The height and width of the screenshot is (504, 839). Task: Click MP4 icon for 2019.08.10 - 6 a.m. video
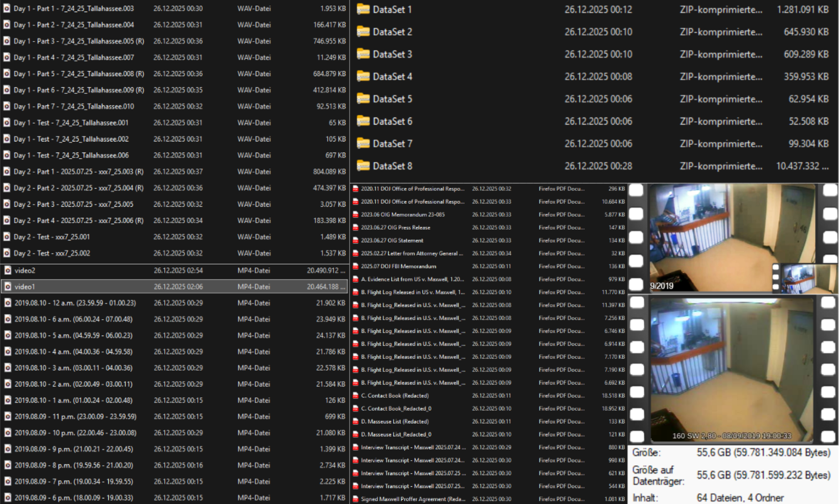coord(7,319)
